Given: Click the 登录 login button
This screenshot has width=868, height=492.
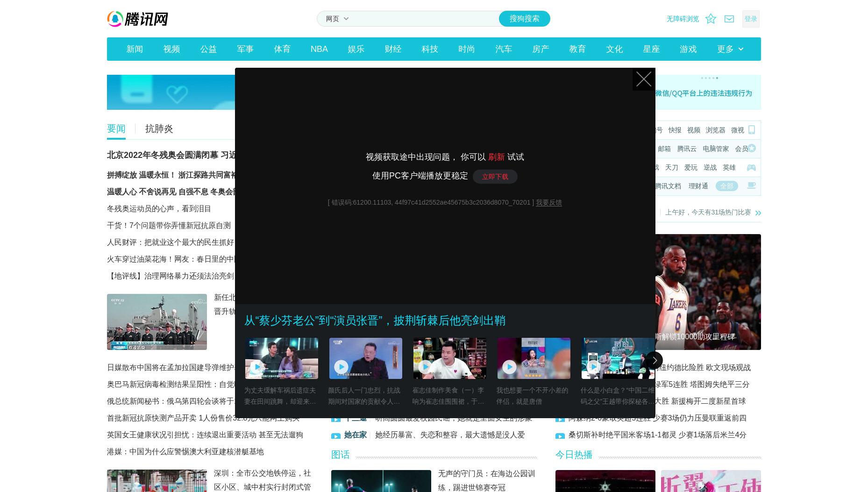Looking at the screenshot, I should (751, 19).
